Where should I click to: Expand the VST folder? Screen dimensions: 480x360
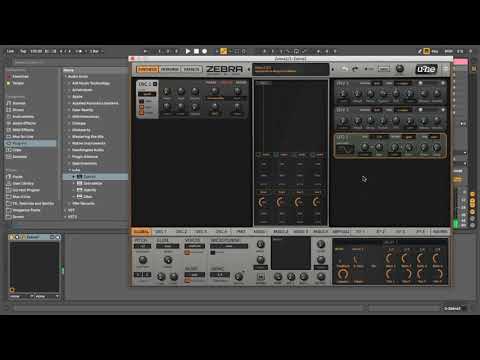tap(66, 210)
